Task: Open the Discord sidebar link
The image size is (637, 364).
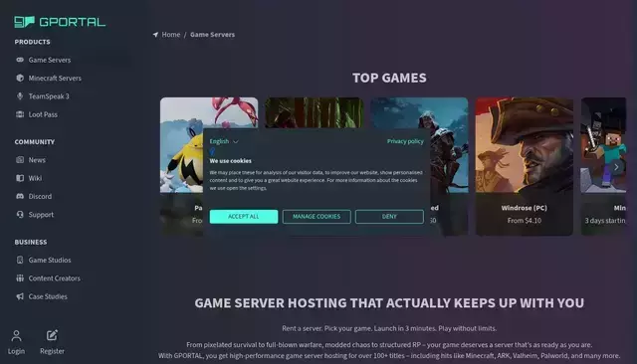Action: click(40, 196)
